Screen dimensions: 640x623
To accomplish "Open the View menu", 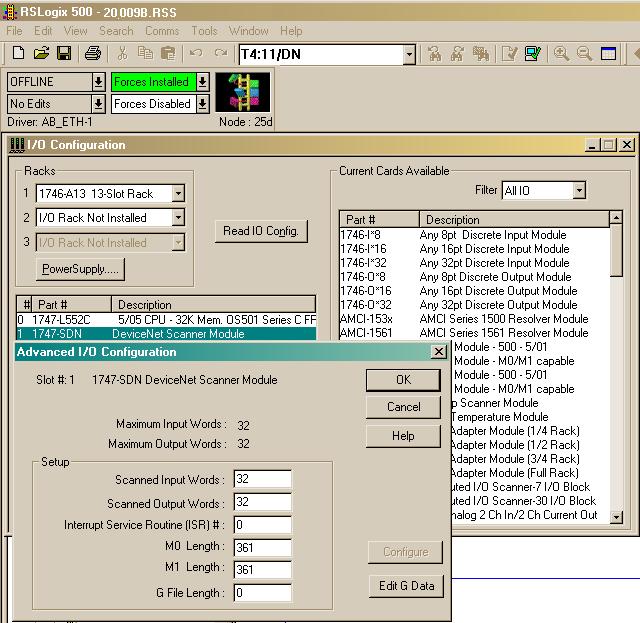I will (76, 31).
